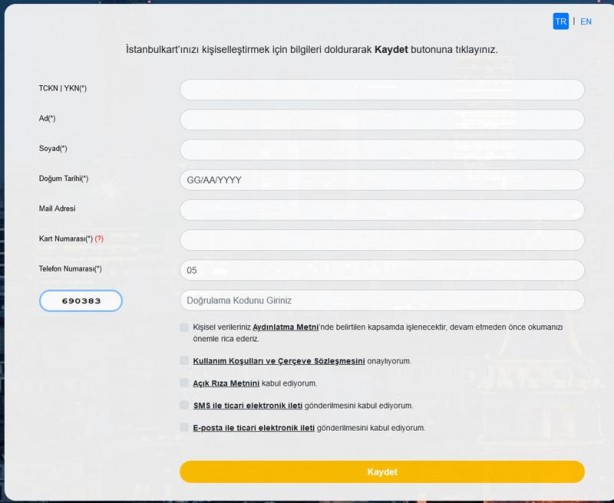The width and height of the screenshot is (614, 503).
Task: Click the yellow Kaydet button
Action: (x=382, y=472)
